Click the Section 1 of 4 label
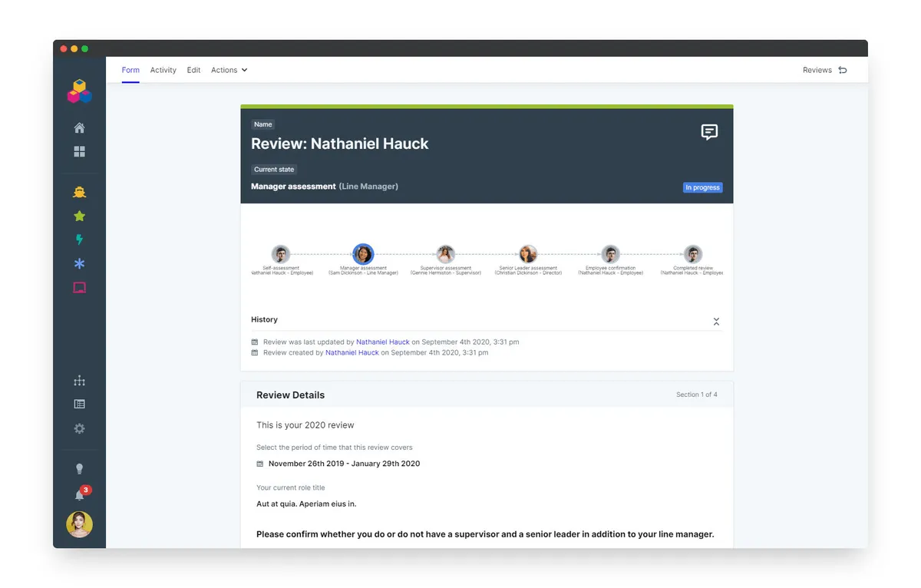This screenshot has height=588, width=921. [697, 395]
